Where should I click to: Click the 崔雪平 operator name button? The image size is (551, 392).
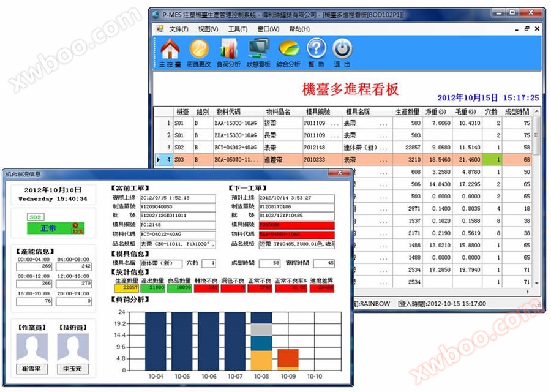31,369
